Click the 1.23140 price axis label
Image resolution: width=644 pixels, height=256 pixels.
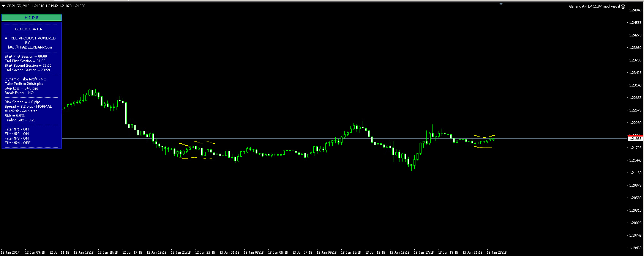[635, 85]
